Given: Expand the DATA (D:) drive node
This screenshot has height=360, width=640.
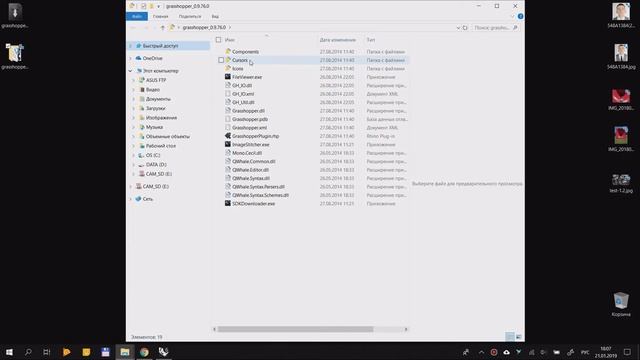Looking at the screenshot, I should click(x=134, y=164).
